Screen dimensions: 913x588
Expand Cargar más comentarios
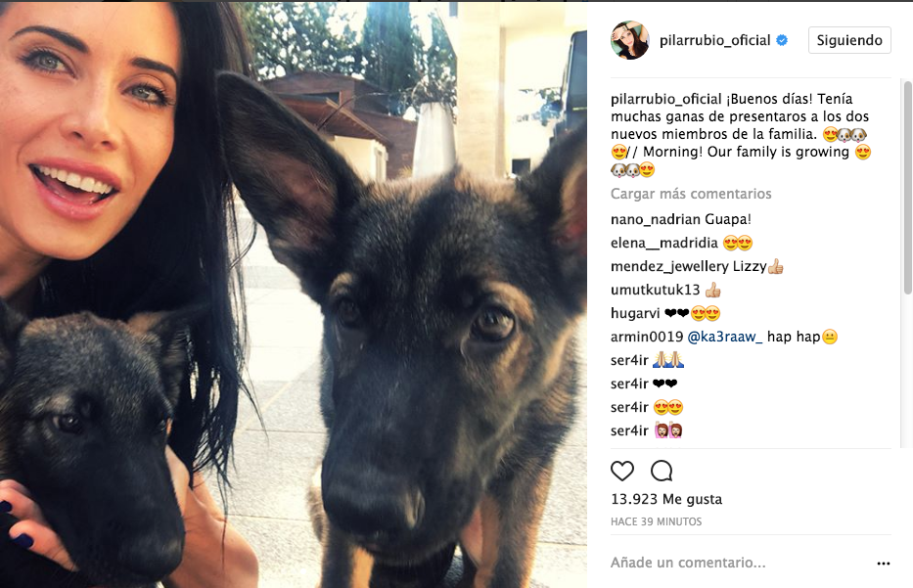click(691, 194)
